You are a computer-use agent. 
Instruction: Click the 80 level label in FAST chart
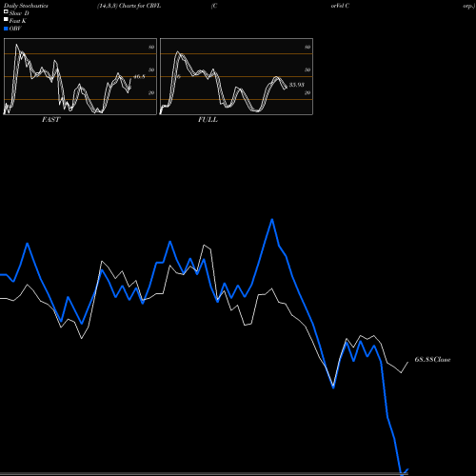pos(151,47)
